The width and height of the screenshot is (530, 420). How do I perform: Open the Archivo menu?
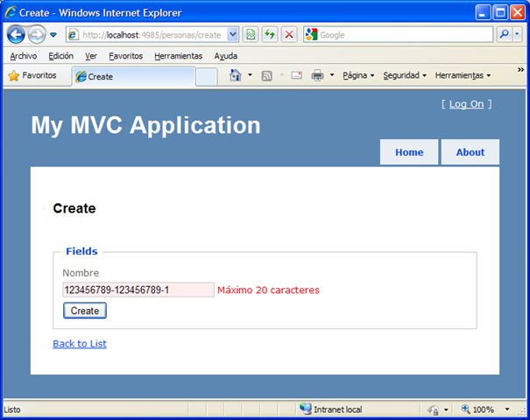click(x=24, y=56)
